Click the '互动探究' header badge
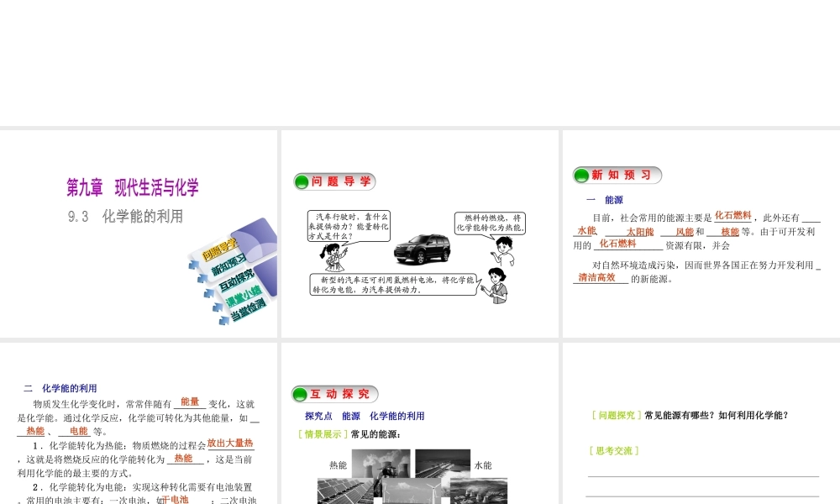Viewport: 840px width, 504px height. tap(335, 394)
